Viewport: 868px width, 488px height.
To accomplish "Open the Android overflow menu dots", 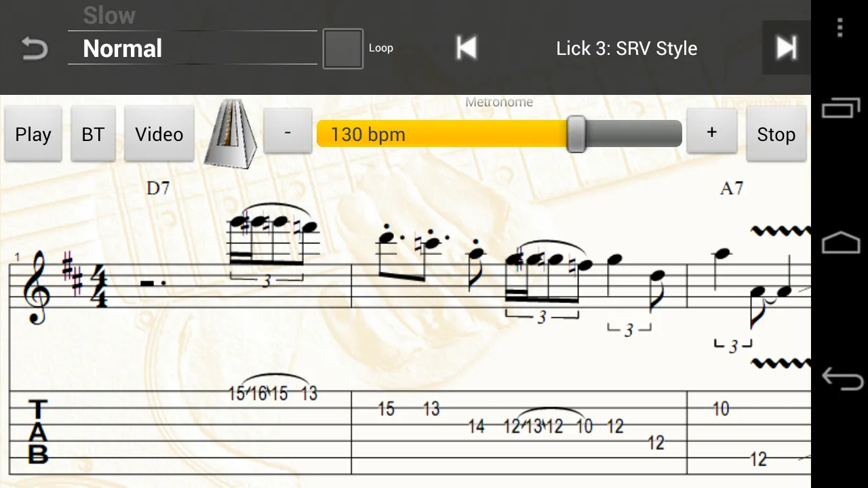I will click(x=840, y=28).
